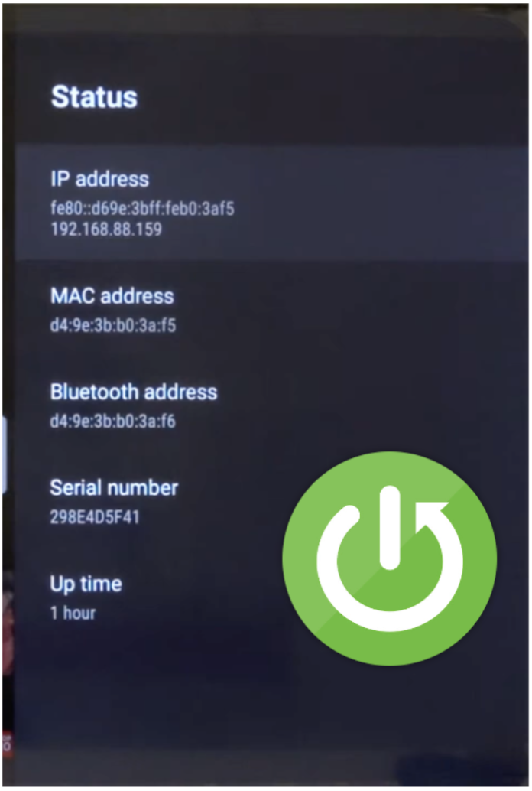Select the MAC address entry

[x=271, y=309]
